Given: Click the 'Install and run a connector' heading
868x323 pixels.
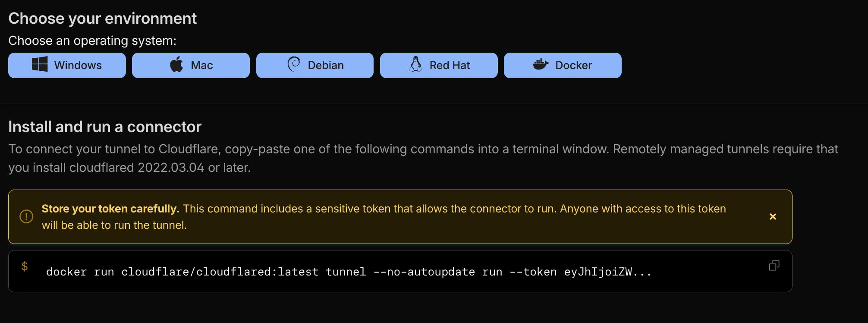Looking at the screenshot, I should point(105,127).
